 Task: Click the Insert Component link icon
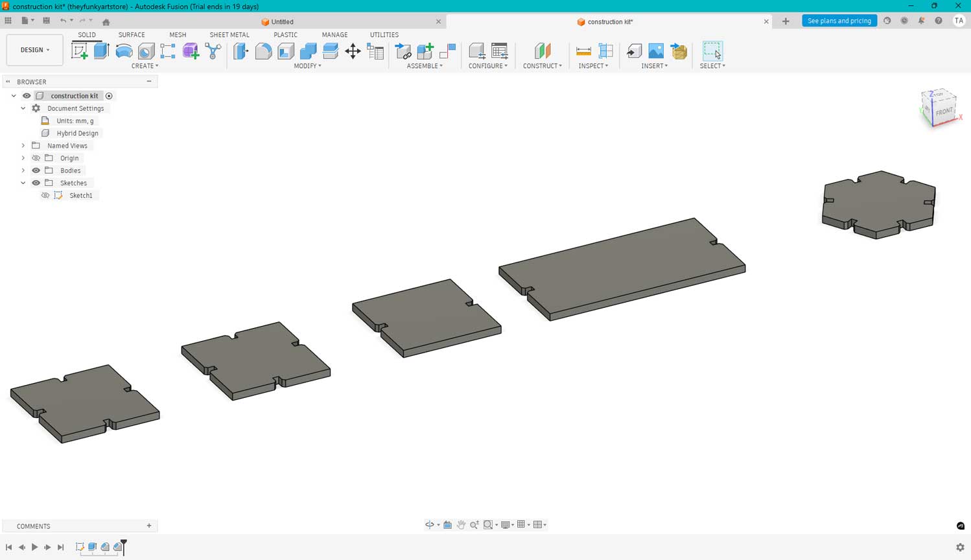point(403,51)
